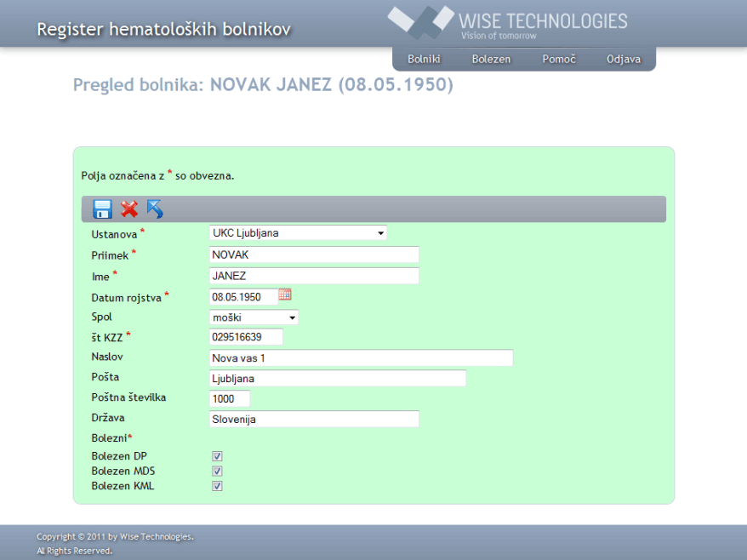This screenshot has width=747, height=560.
Task: Open the calendar picker beside Datum rojstva
Action: (285, 294)
